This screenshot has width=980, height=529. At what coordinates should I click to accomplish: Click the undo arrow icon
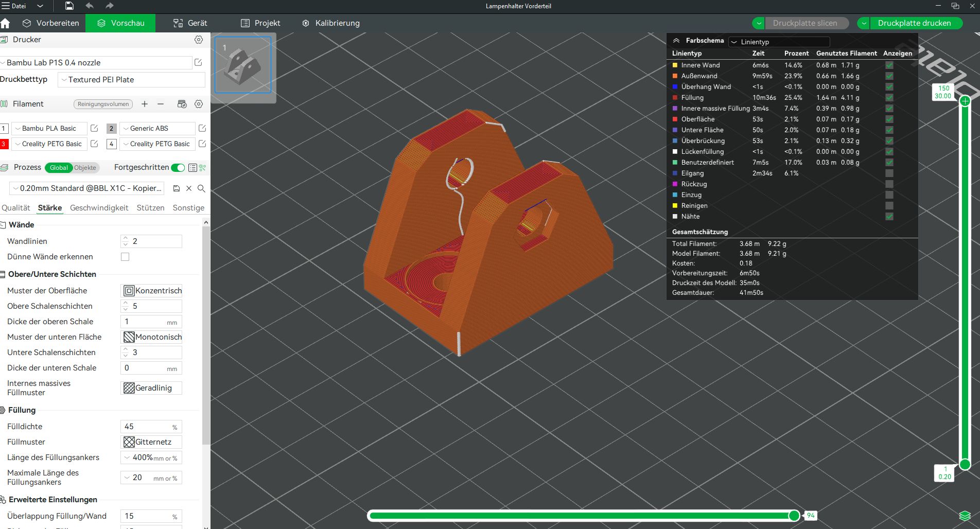90,6
